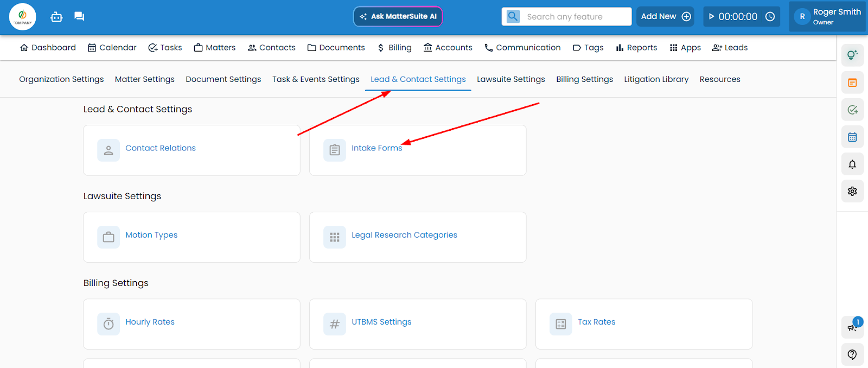This screenshot has height=368, width=868.
Task: Click the add task checkmark sidebar icon
Action: tap(852, 110)
